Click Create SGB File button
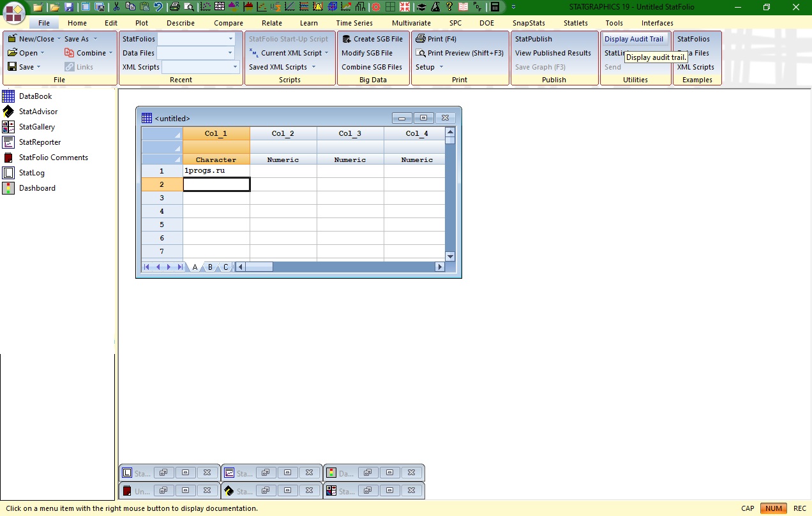The width and height of the screenshot is (812, 516). tap(373, 39)
